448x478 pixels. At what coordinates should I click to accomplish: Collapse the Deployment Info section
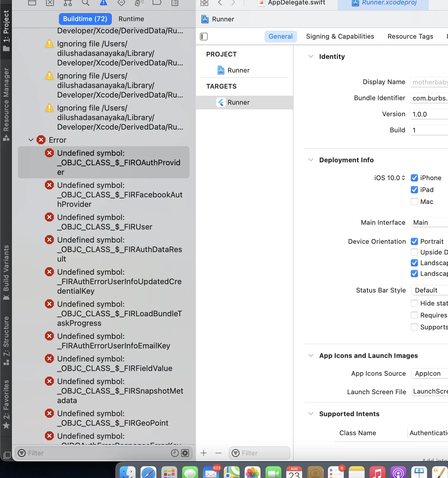pos(311,160)
